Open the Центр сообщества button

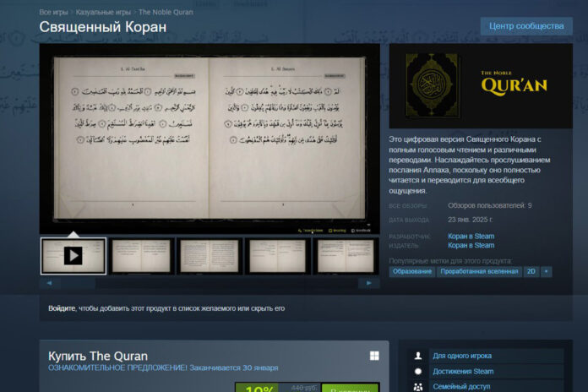coord(525,26)
